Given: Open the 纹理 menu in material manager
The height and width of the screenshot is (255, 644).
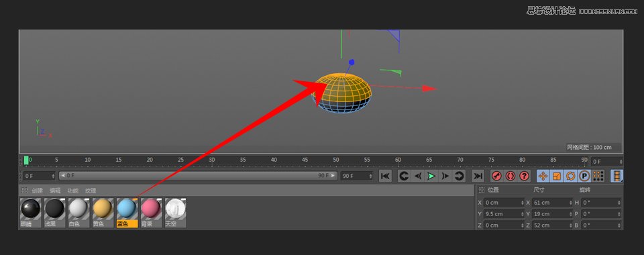Looking at the screenshot, I should [x=91, y=191].
